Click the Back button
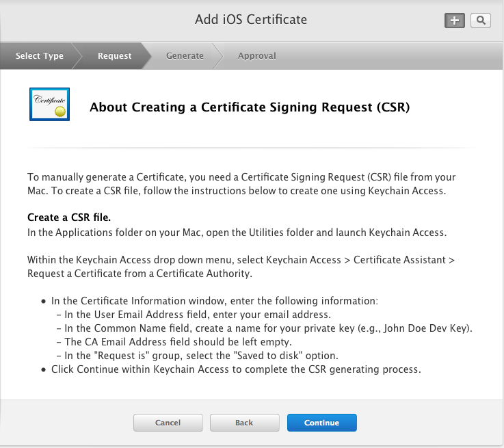The image size is (504, 448). [244, 423]
